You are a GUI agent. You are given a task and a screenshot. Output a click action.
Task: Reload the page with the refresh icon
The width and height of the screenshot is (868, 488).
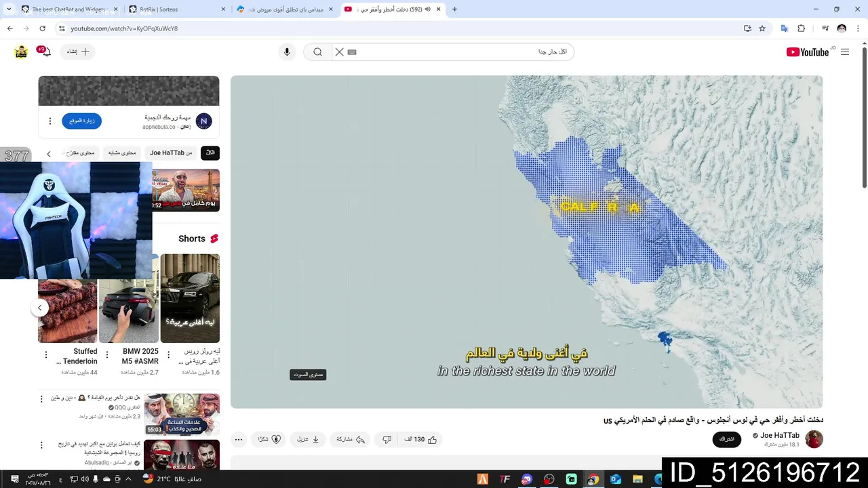(42, 28)
